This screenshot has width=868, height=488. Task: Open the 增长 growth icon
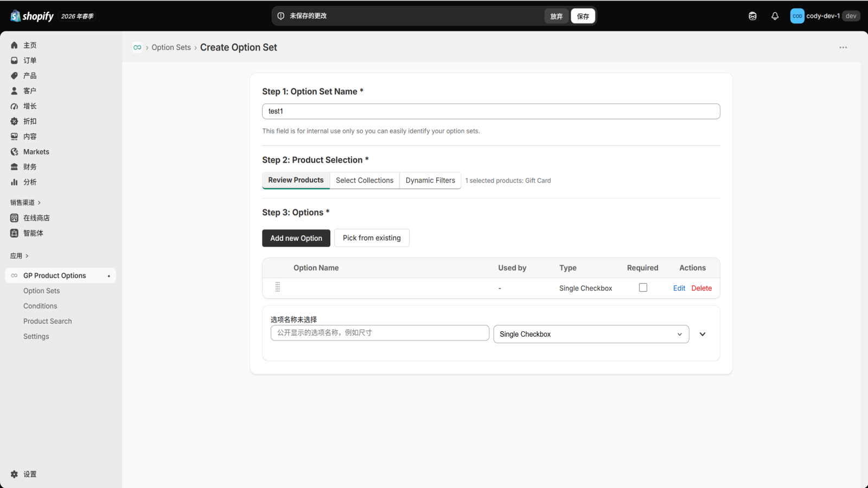point(15,106)
